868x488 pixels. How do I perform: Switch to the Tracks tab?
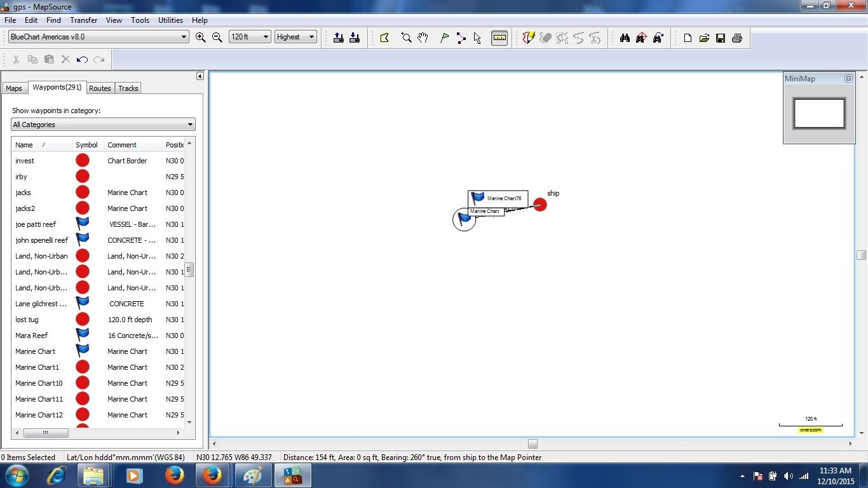click(128, 88)
